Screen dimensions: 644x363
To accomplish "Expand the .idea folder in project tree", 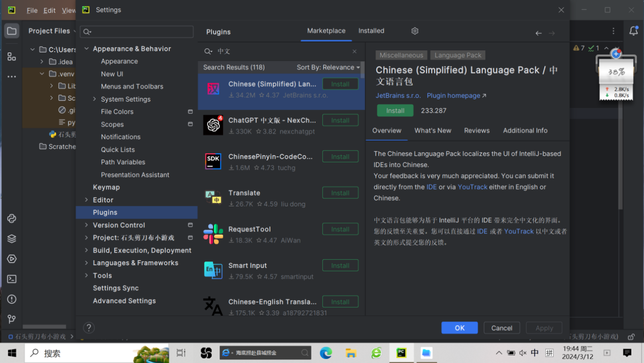I will click(42, 62).
